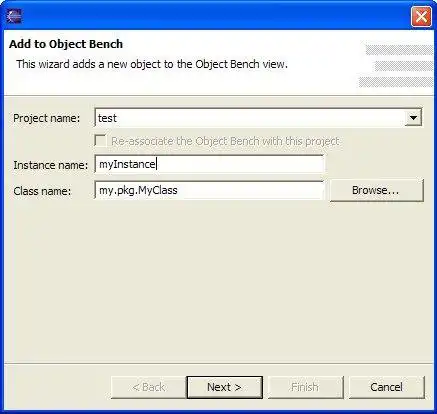Click the Instance name text field

point(209,164)
